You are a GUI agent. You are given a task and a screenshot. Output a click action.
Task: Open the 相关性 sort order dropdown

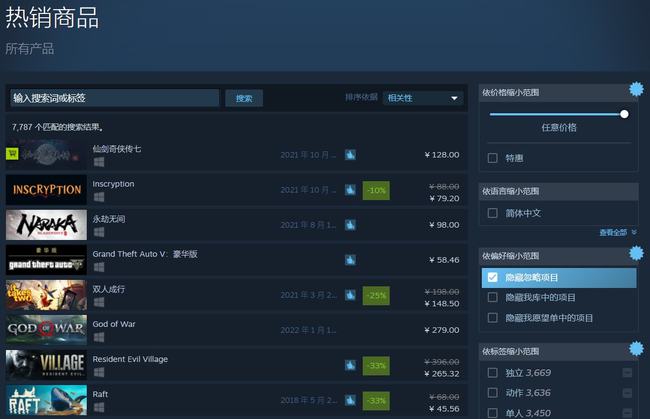coord(423,98)
